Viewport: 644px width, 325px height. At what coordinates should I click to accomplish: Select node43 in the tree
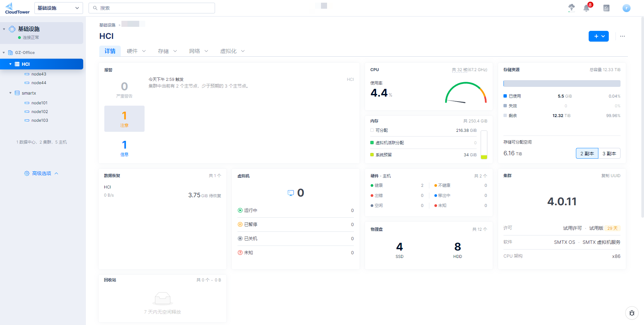[x=39, y=74]
